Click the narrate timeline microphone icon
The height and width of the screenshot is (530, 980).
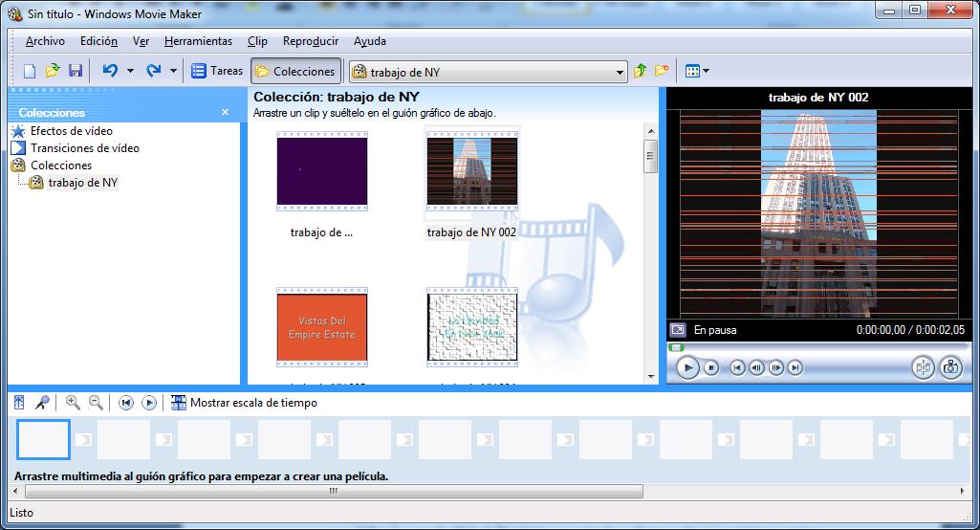tap(41, 403)
